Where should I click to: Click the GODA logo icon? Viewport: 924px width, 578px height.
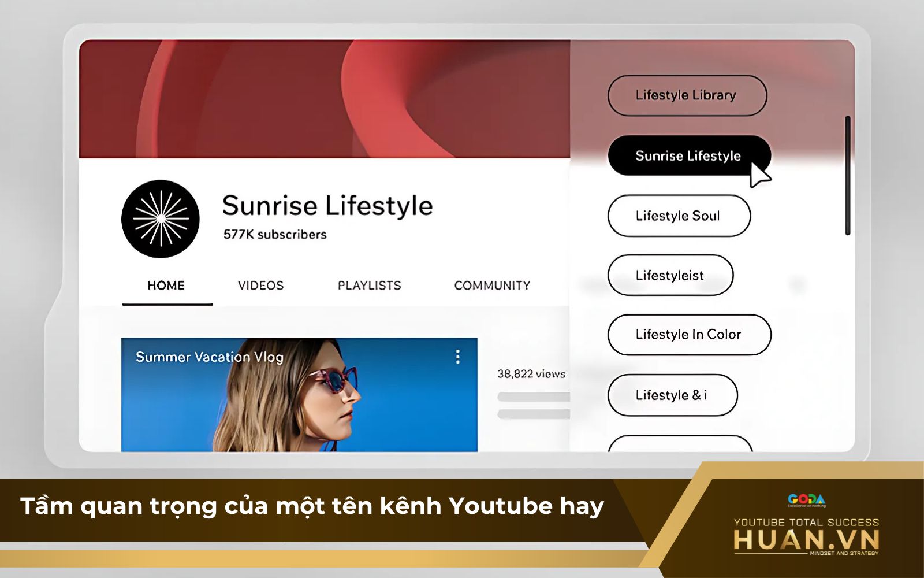point(807,500)
